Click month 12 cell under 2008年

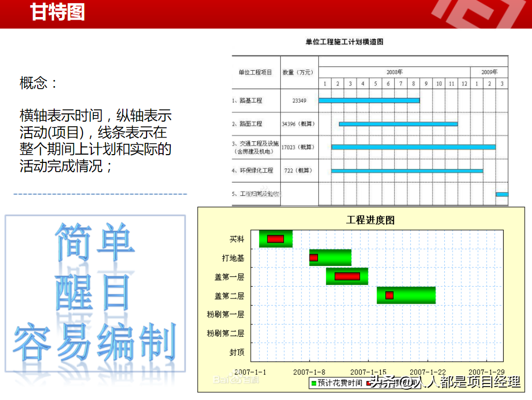pyautogui.click(x=464, y=84)
